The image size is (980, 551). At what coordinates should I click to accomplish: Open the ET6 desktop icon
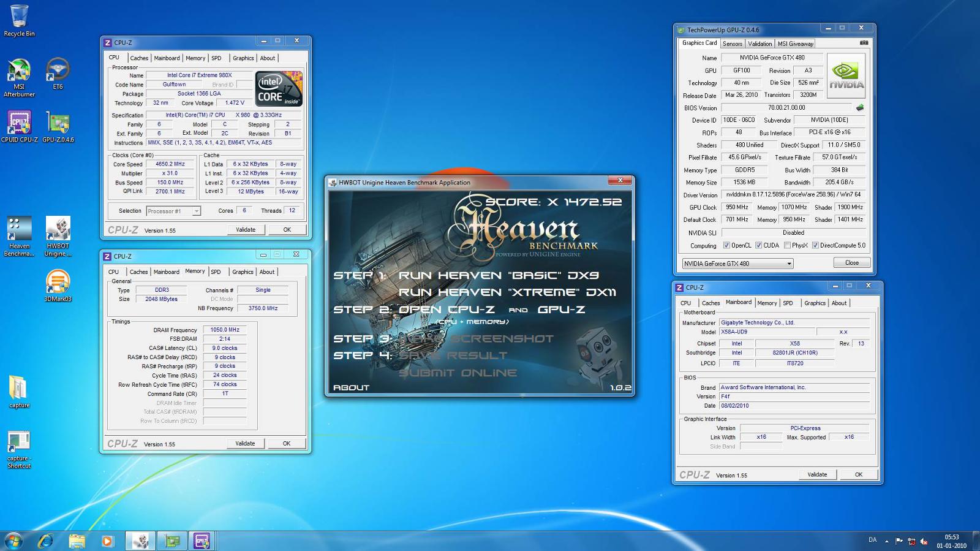coord(58,74)
